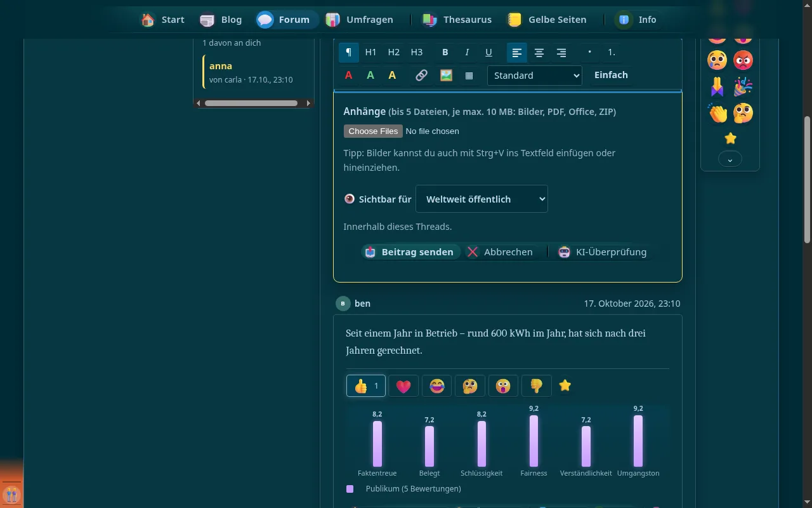Screen dimensions: 812x508
Task: Insert clapping hands emoji from the panel
Action: (x=717, y=113)
